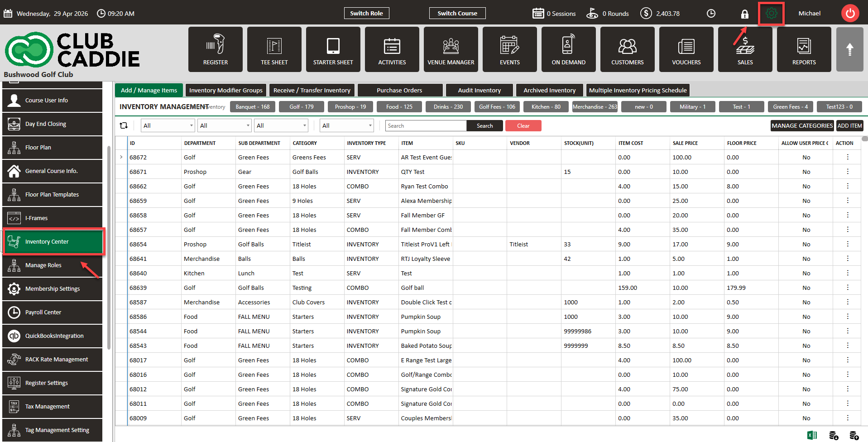868x442 pixels.
Task: Click the refresh icon beside the filters
Action: pos(124,126)
